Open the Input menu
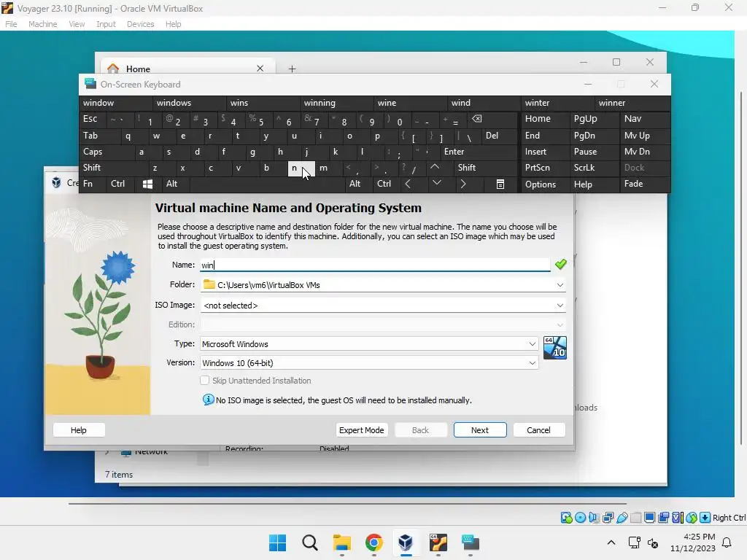The image size is (747, 560). (106, 24)
